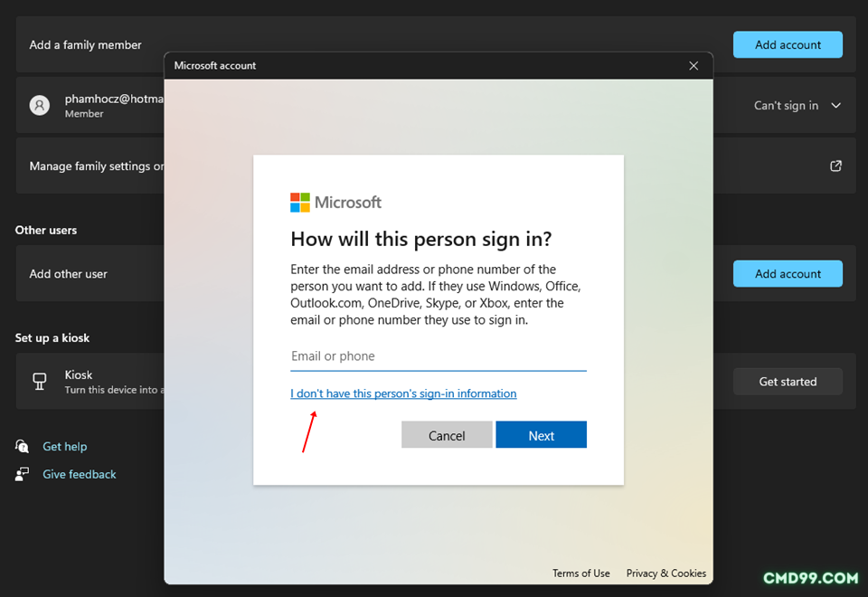Open Get help link
This screenshot has width=868, height=597.
point(65,446)
